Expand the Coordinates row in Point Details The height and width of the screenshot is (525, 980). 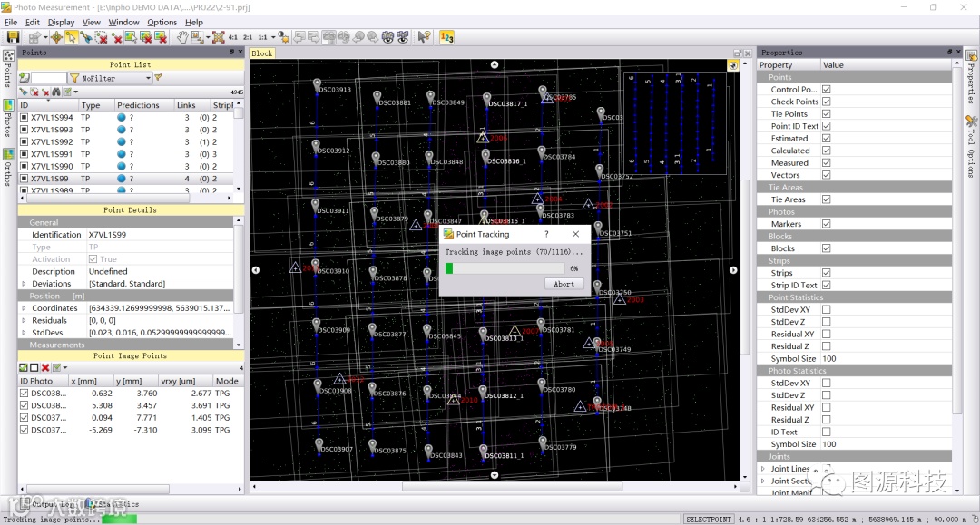tap(24, 308)
